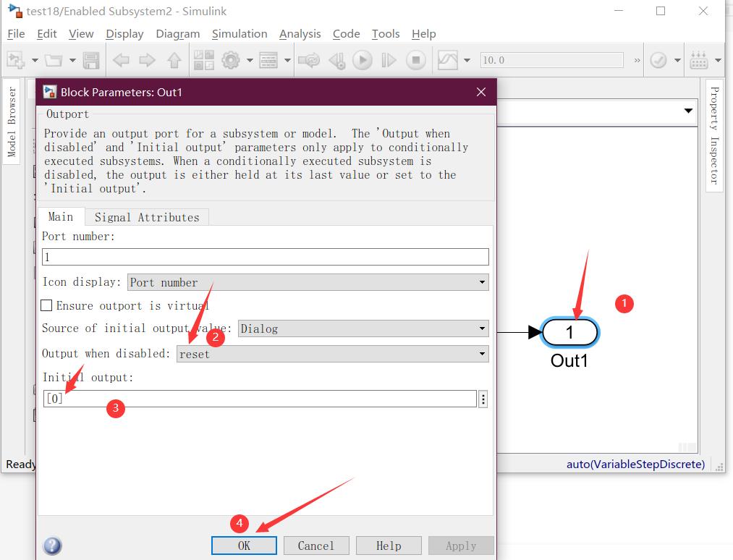The height and width of the screenshot is (560, 733).
Task: Click the dialog help question mark icon
Action: [53, 546]
